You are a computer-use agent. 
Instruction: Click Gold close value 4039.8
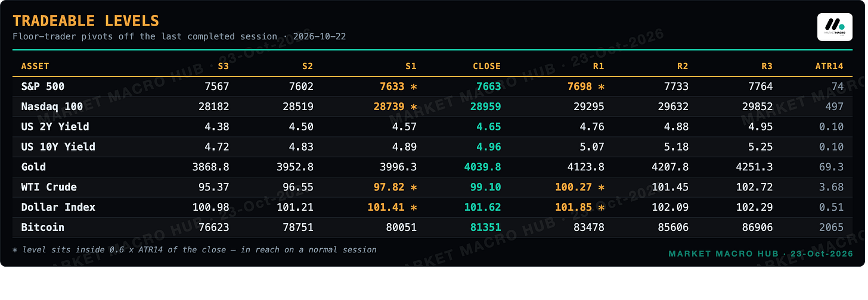click(482, 167)
